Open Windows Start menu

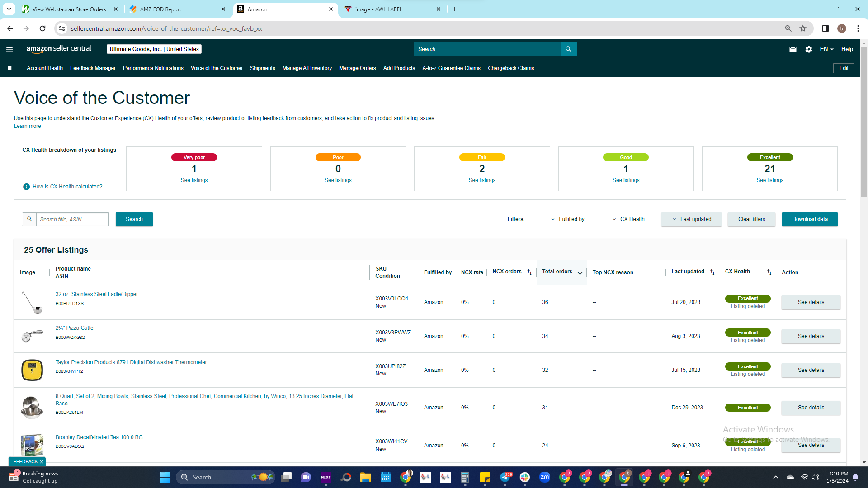(165, 477)
